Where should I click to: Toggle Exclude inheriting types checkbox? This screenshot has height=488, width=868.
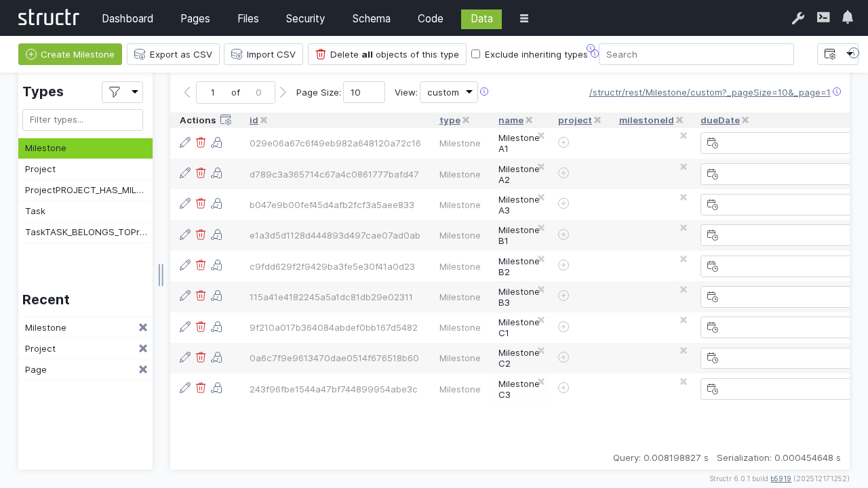point(476,54)
